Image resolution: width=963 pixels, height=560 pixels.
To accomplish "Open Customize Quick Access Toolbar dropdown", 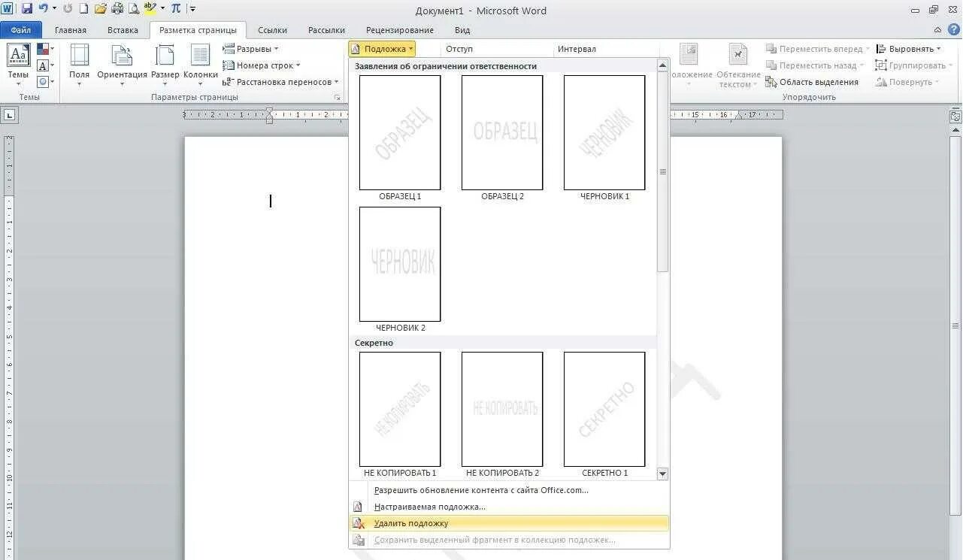I will point(192,9).
